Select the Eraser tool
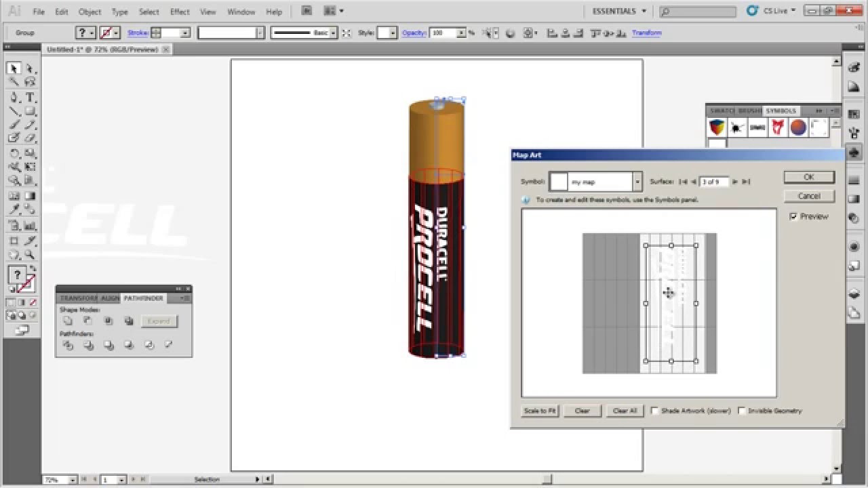 tap(31, 138)
